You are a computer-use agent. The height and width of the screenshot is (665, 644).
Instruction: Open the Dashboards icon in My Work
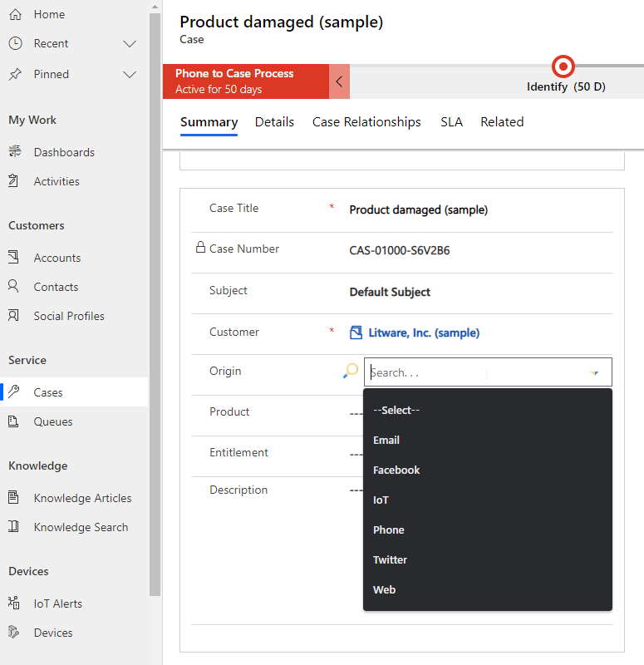[x=15, y=151]
